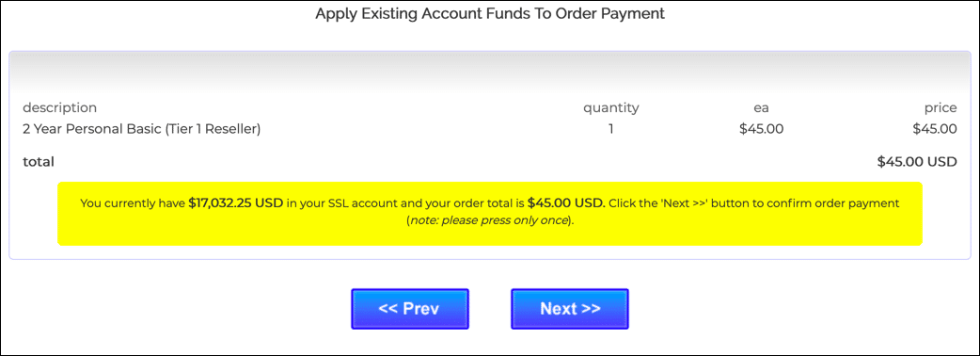Click the $45.00 each amount
980x356 pixels.
(x=761, y=129)
